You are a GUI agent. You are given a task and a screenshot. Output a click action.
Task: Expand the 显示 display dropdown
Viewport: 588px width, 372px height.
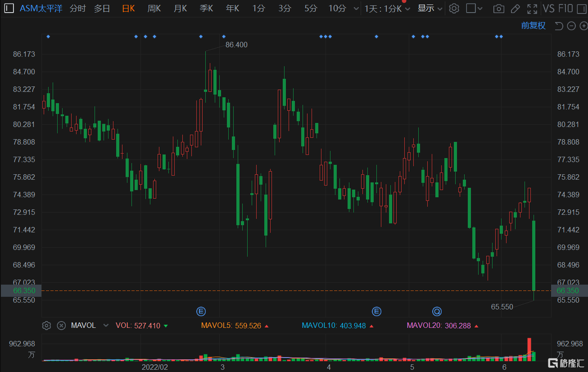(x=430, y=9)
